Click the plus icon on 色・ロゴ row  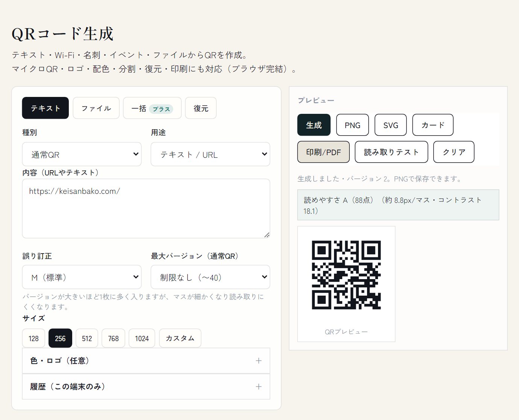click(259, 361)
